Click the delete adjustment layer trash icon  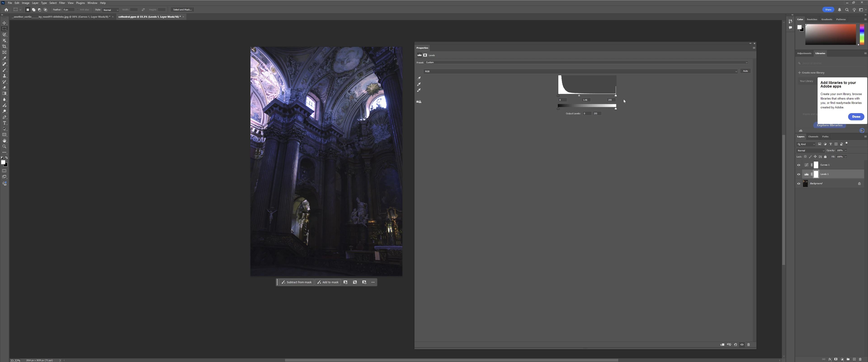pos(748,344)
